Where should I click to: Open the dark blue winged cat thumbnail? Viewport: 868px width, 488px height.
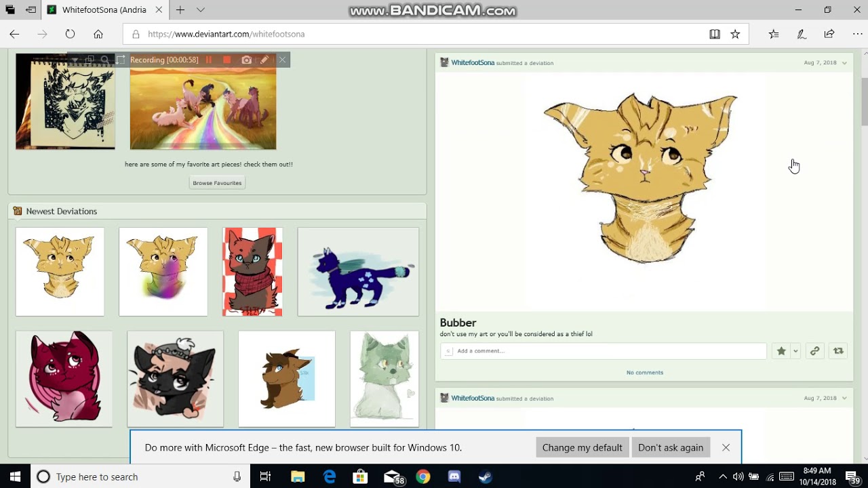tap(358, 272)
